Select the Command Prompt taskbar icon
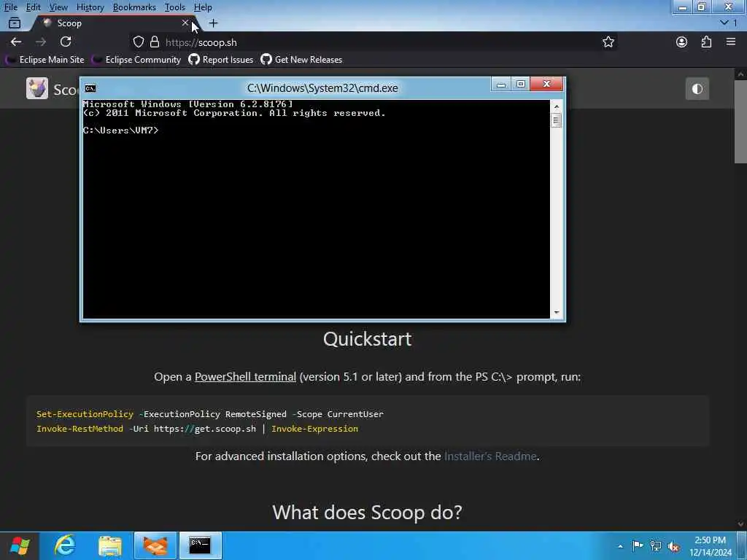 click(x=200, y=545)
